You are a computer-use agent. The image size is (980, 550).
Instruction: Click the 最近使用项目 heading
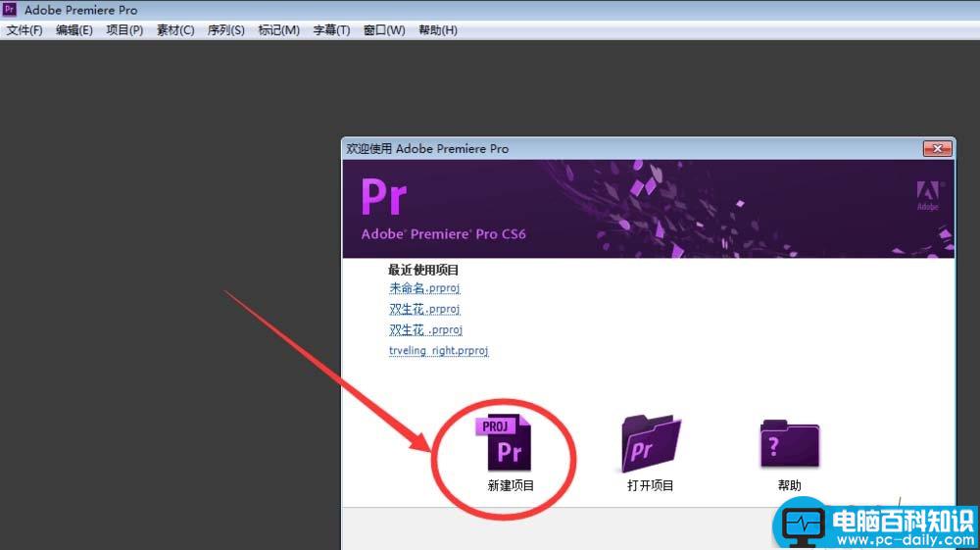point(423,270)
